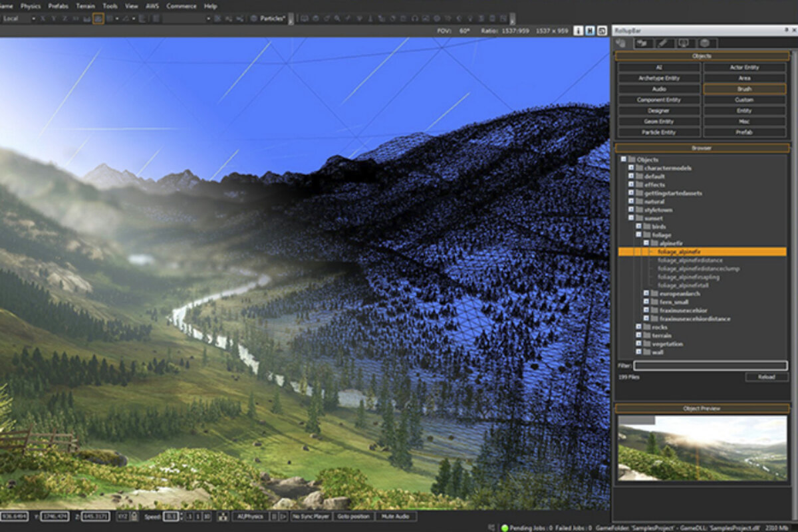Click the viewport info 'i' icon
The width and height of the screenshot is (798, 532).
578,31
